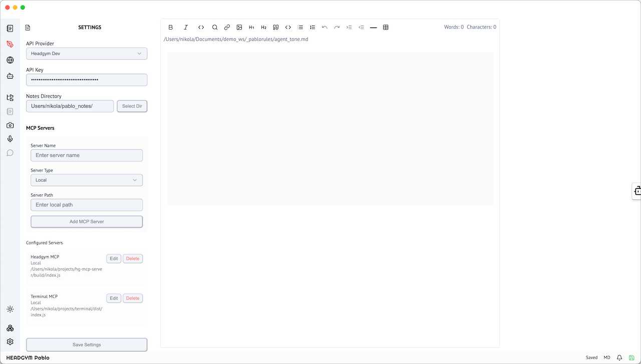
Task: Toggle the sun light/dark theme icon
Action: coord(10,309)
